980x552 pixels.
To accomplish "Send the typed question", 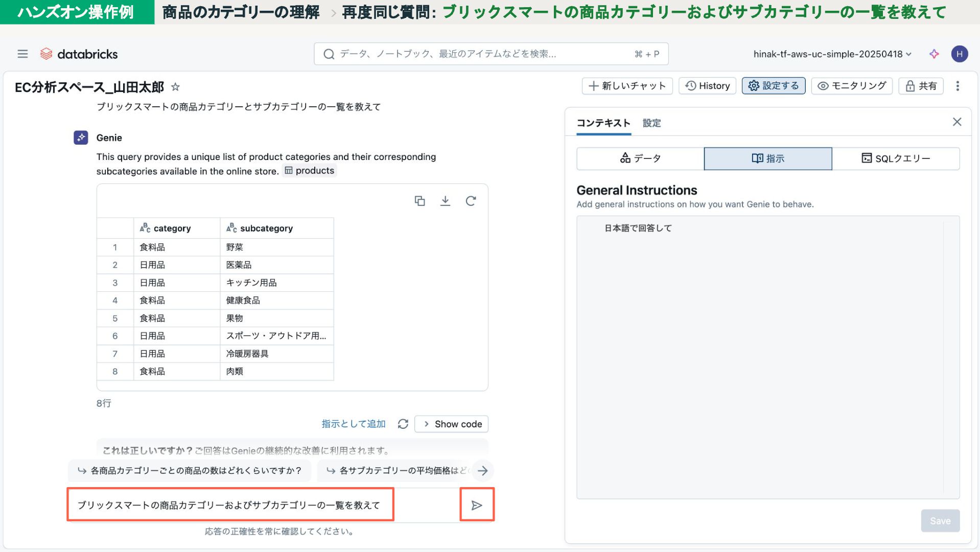I will pyautogui.click(x=477, y=505).
